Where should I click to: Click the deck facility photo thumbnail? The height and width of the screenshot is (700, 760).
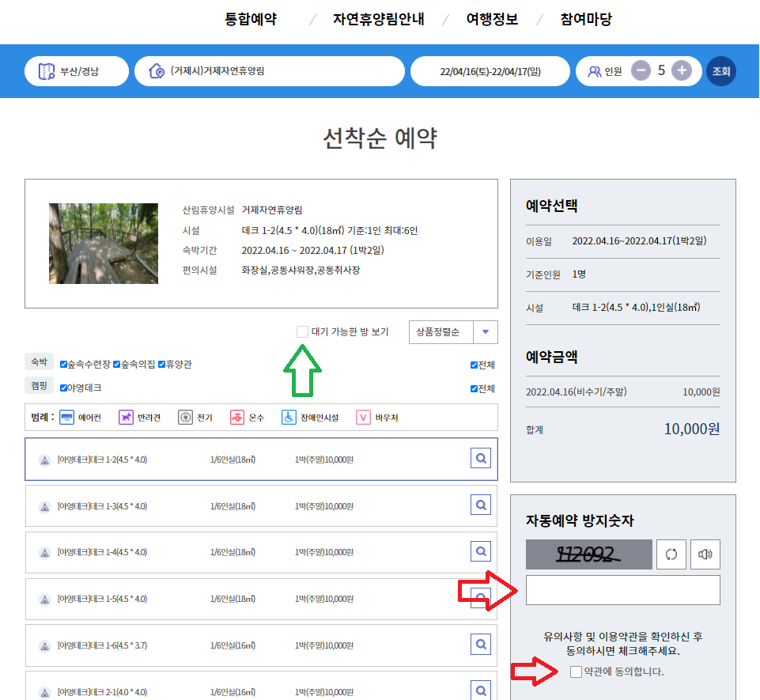(x=104, y=244)
